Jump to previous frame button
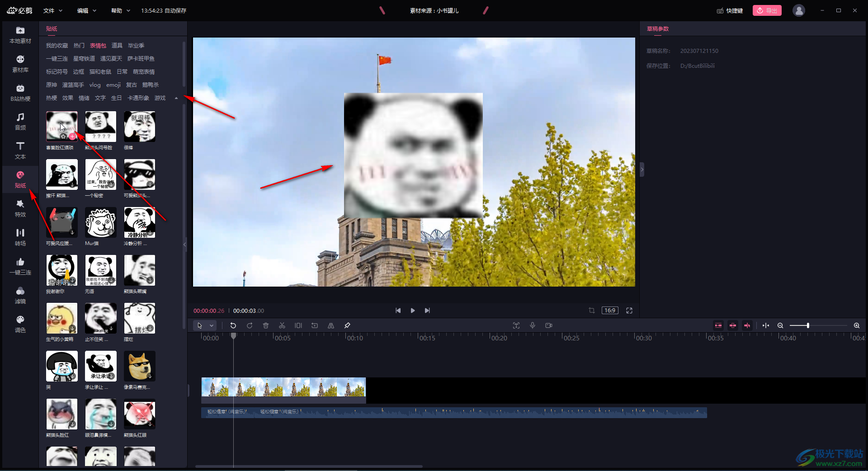868x471 pixels. 398,311
